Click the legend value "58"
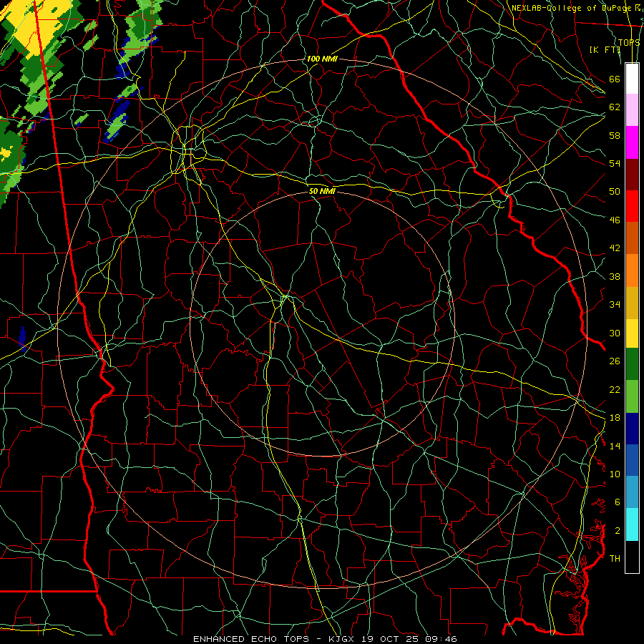The height and width of the screenshot is (644, 644). [x=615, y=135]
